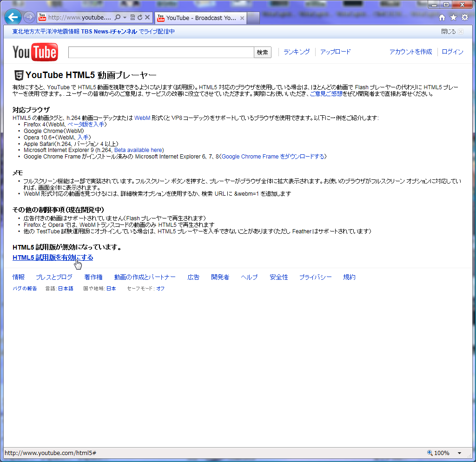Open a new blank tab
Viewport: 476px width, 462px height.
coord(253,18)
